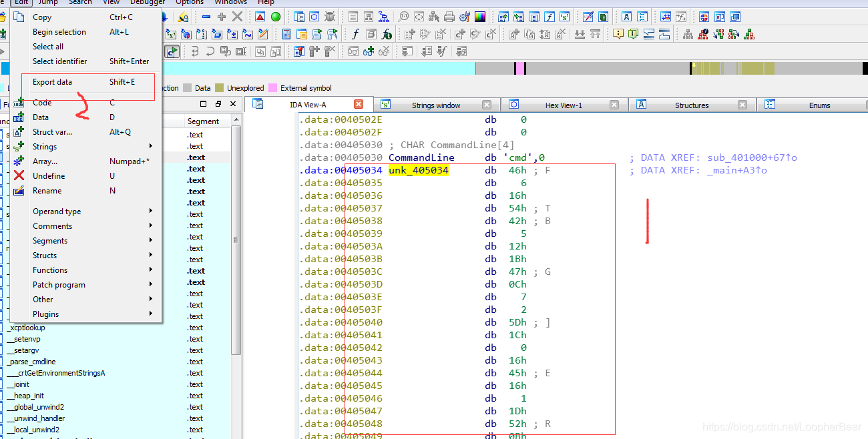
Task: Click the blue flow chart hierarchy icon
Action: click(x=383, y=17)
